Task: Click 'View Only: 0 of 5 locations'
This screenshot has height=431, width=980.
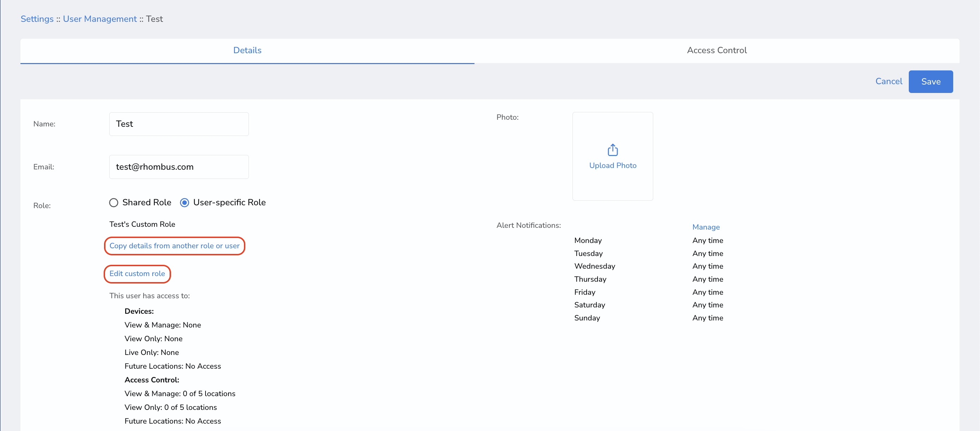Action: coord(171,407)
